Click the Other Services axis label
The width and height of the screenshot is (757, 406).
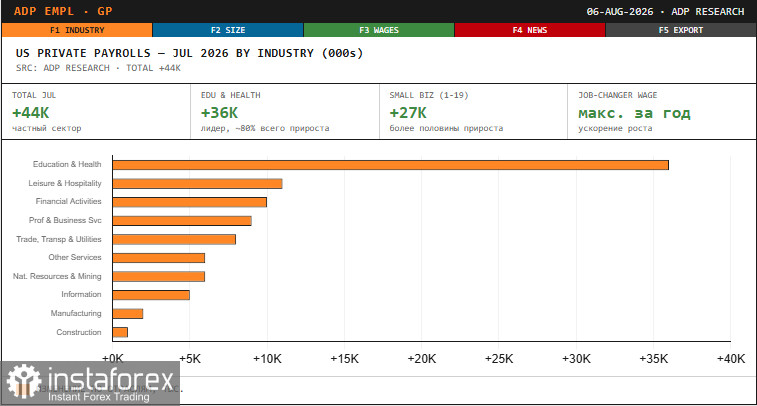[75, 257]
